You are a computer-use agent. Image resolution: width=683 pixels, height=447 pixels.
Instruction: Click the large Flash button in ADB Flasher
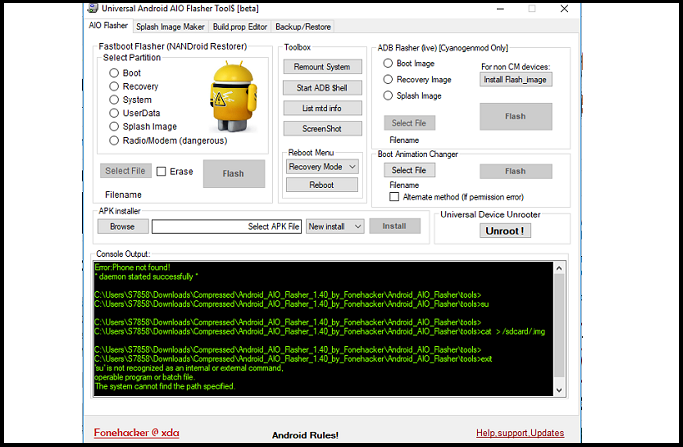click(x=516, y=116)
